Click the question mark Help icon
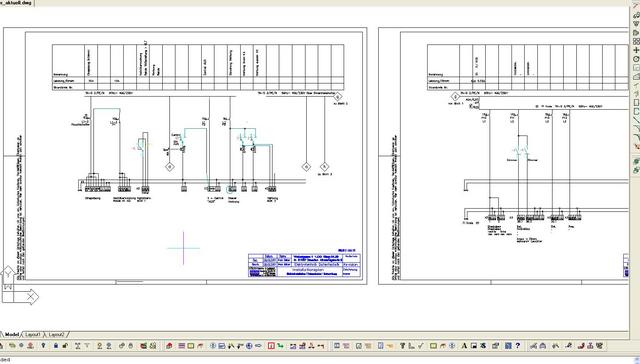 [x=517, y=346]
